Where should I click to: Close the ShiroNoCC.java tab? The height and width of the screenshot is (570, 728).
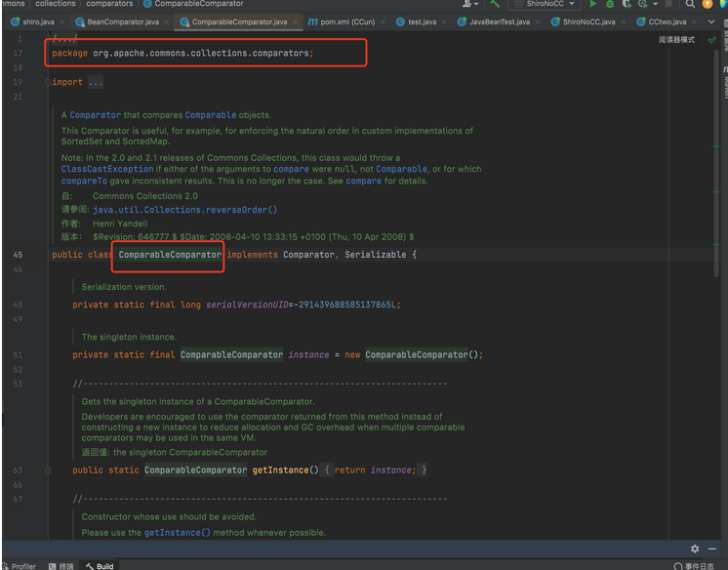[x=623, y=21]
